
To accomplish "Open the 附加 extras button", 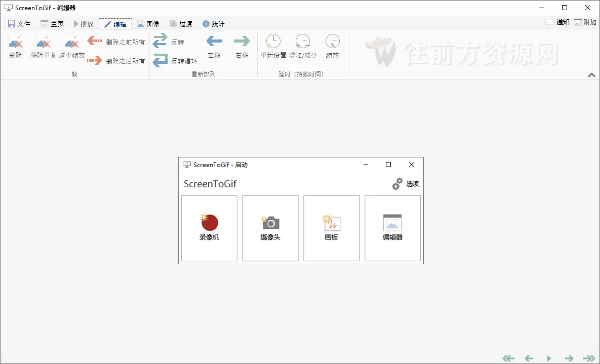I will pyautogui.click(x=585, y=22).
